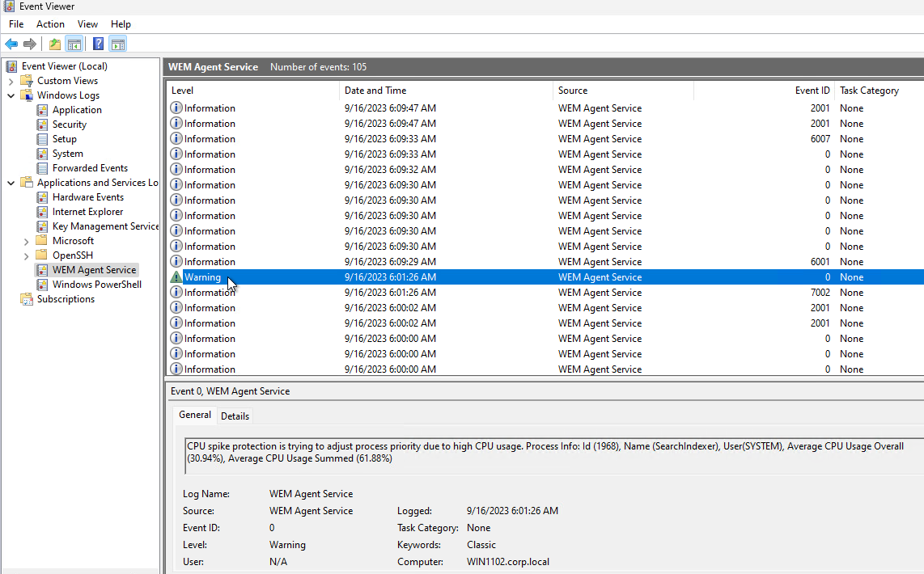Switch to the Details tab

pyautogui.click(x=235, y=416)
